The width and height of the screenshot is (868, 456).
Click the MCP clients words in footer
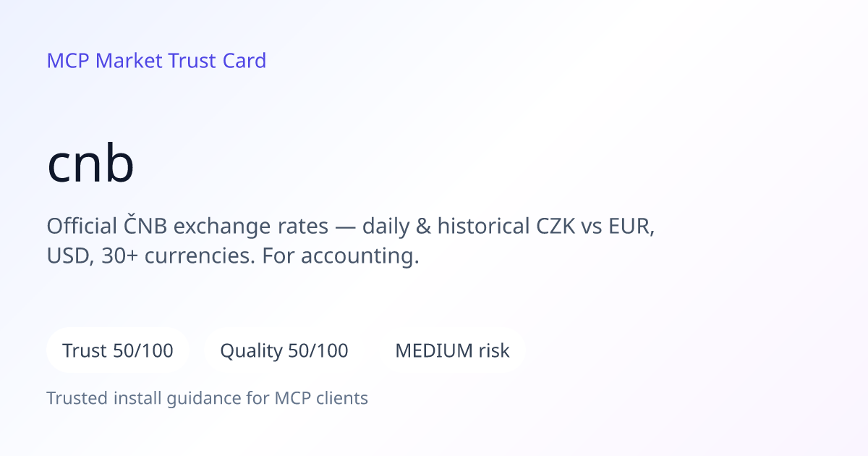point(321,398)
